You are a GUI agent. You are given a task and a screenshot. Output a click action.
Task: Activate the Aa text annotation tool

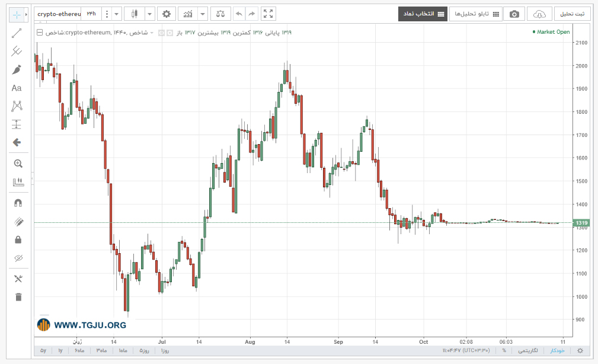pyautogui.click(x=17, y=88)
